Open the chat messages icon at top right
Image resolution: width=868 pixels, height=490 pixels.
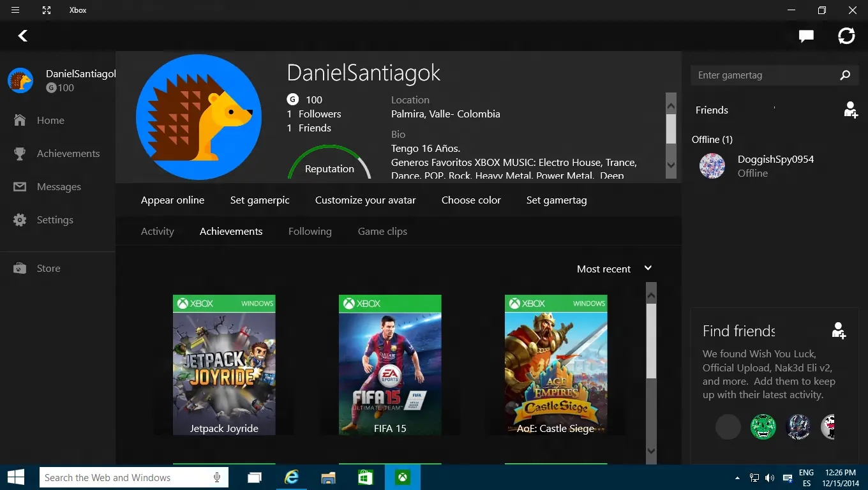tap(805, 36)
